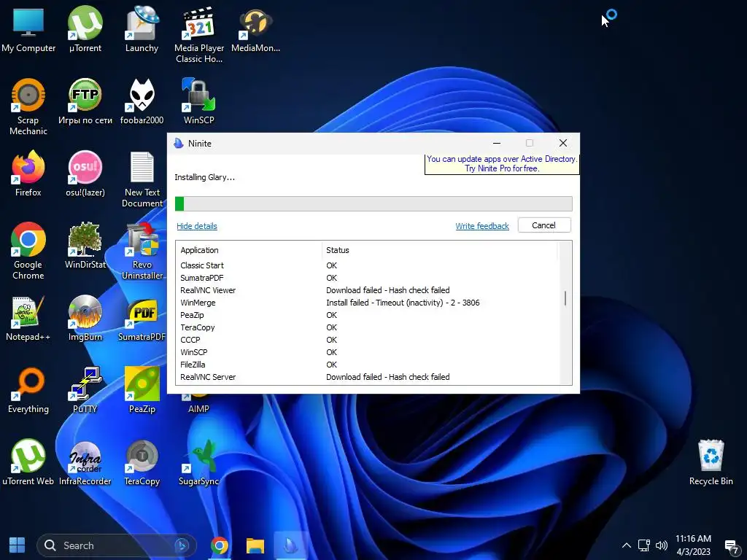Select Media Player Classic desktop shortcut
Screen dimensions: 747x560
pyautogui.click(x=198, y=35)
